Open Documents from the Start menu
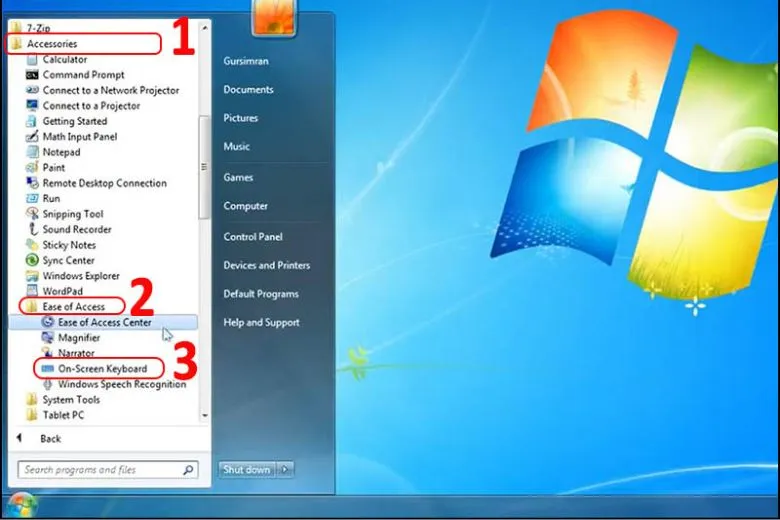 tap(248, 90)
